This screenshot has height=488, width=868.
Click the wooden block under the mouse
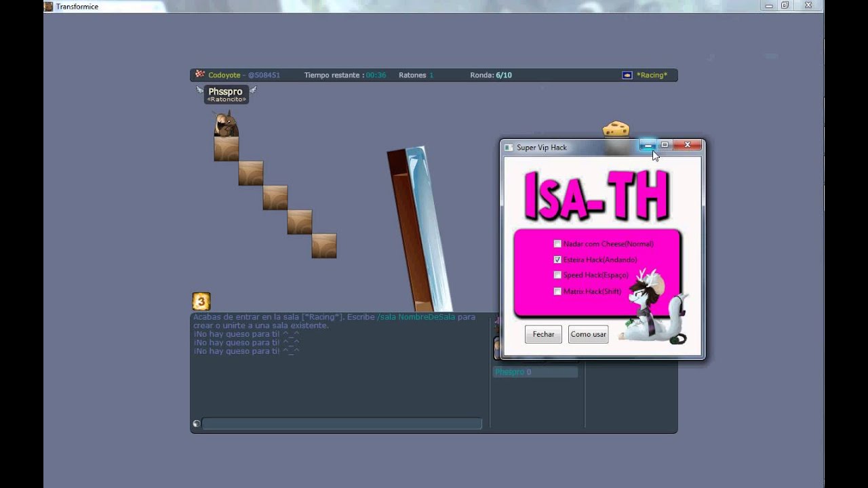[x=226, y=149]
